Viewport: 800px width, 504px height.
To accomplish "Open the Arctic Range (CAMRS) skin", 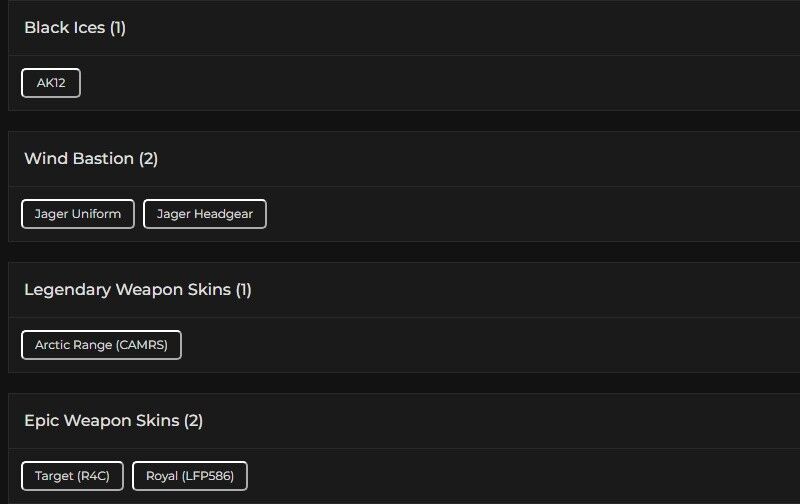I will pyautogui.click(x=101, y=345).
